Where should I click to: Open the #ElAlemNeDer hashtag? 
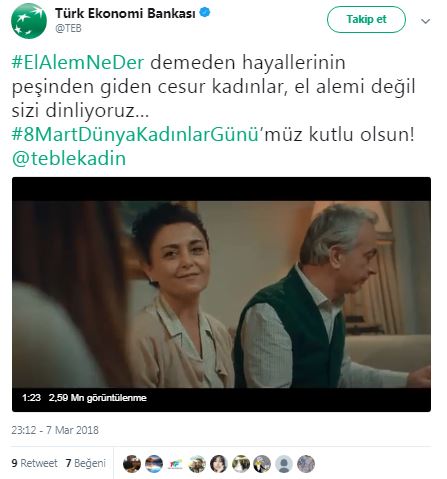coord(78,62)
